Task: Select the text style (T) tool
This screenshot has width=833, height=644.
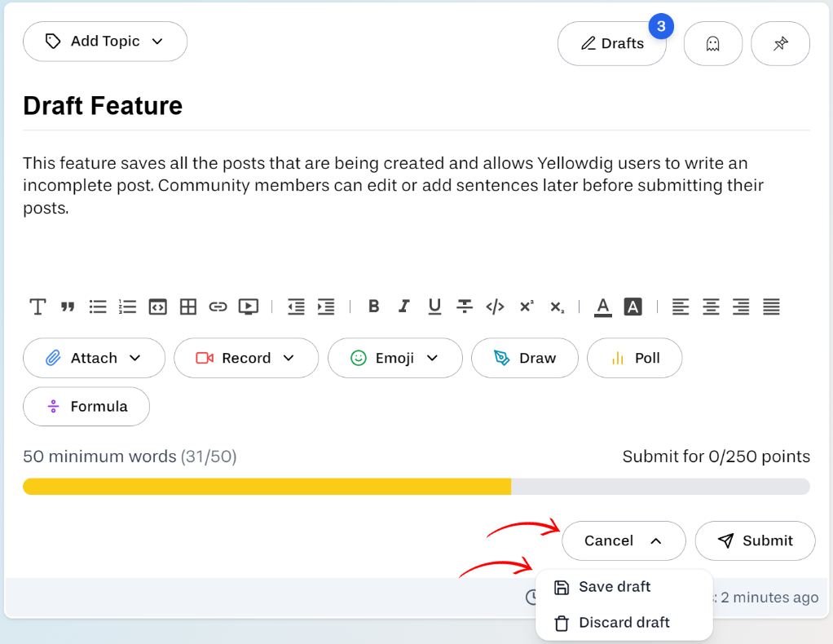Action: click(37, 307)
